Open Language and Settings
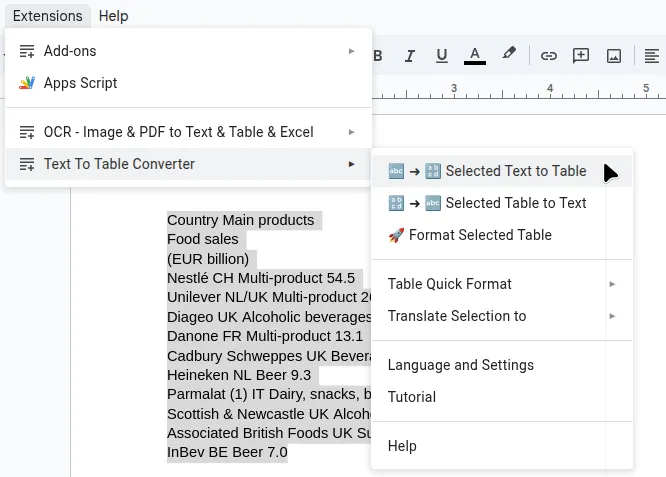Image resolution: width=666 pixels, height=477 pixels. point(461,365)
